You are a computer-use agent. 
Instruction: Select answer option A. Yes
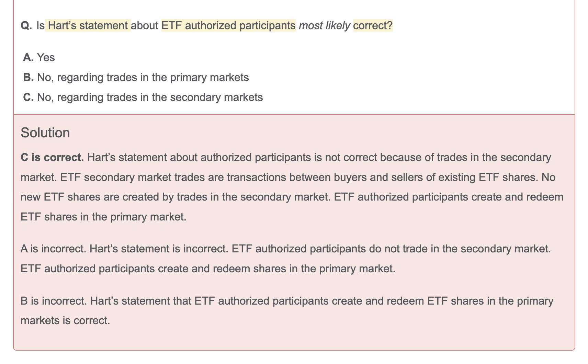click(39, 57)
